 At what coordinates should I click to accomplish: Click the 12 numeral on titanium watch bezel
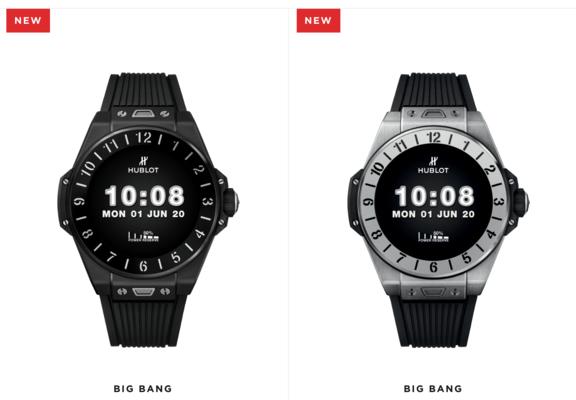tap(434, 137)
